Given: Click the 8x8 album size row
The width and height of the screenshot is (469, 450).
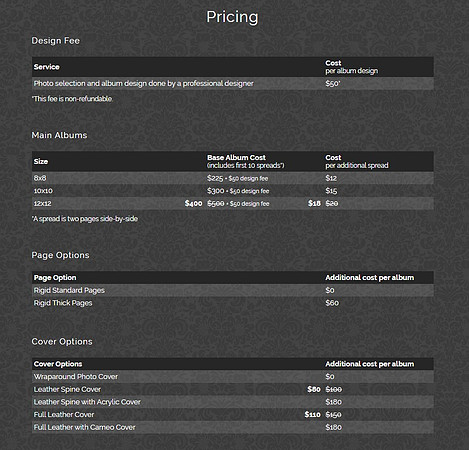Looking at the screenshot, I should point(233,178).
